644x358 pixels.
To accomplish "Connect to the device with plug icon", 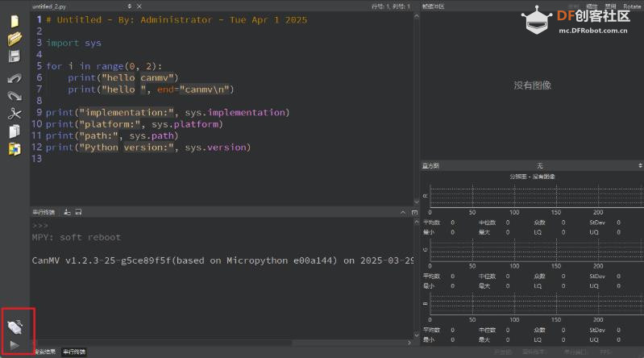I will click(15, 326).
